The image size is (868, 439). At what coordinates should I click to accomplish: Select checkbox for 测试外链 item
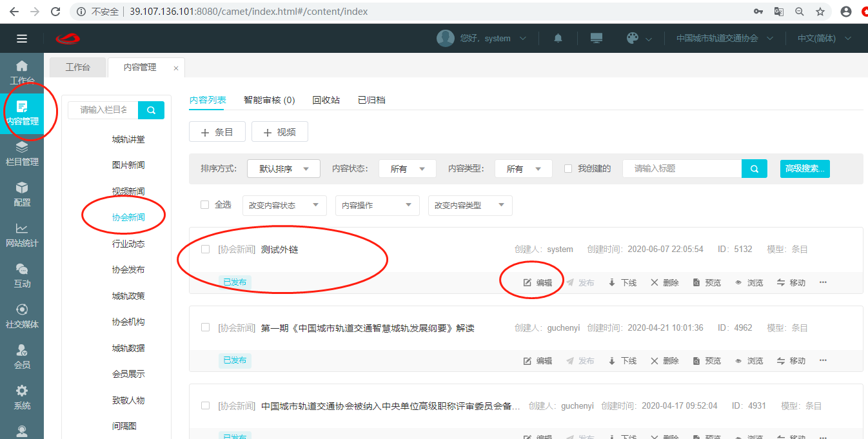pos(205,249)
